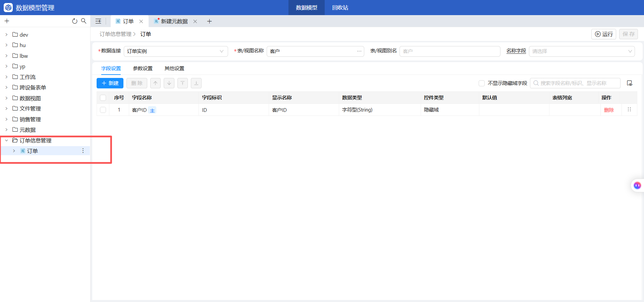
Task: Open row options for 客户ID field
Action: tap(629, 110)
